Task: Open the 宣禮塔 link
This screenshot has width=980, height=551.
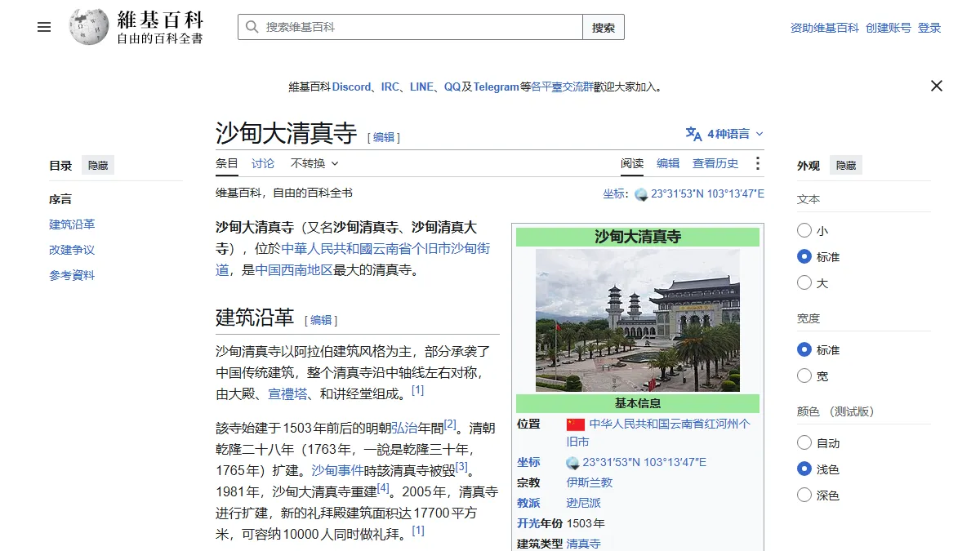Action: [288, 393]
